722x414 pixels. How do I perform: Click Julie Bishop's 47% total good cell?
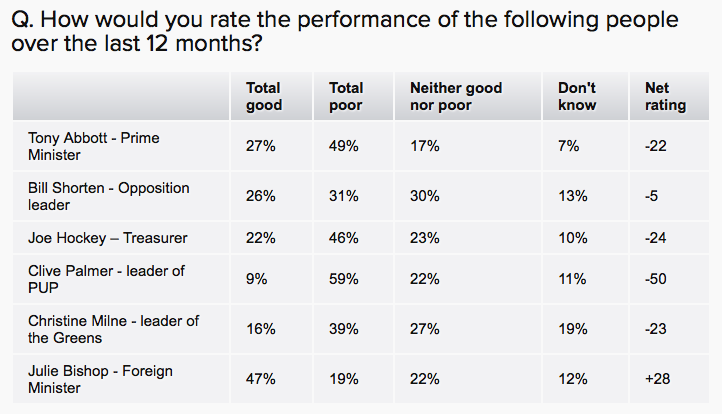[261, 379]
